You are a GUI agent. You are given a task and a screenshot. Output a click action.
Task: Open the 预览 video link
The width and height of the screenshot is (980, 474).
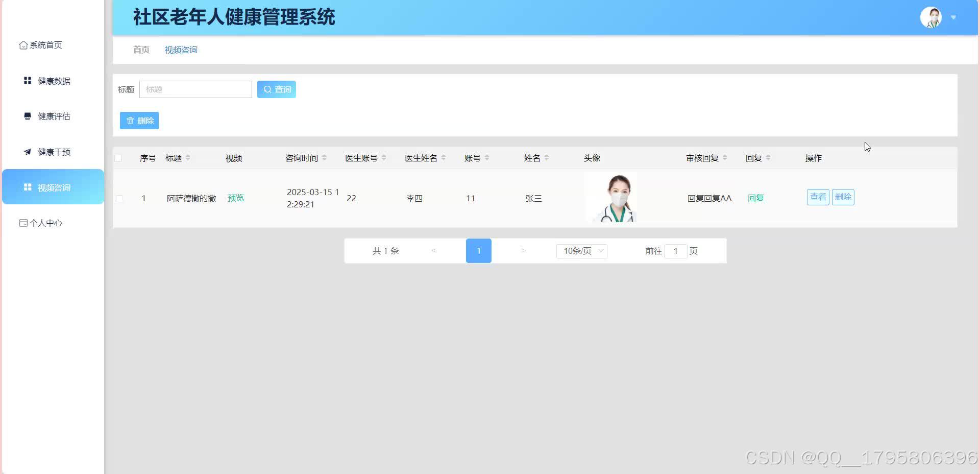pos(236,198)
